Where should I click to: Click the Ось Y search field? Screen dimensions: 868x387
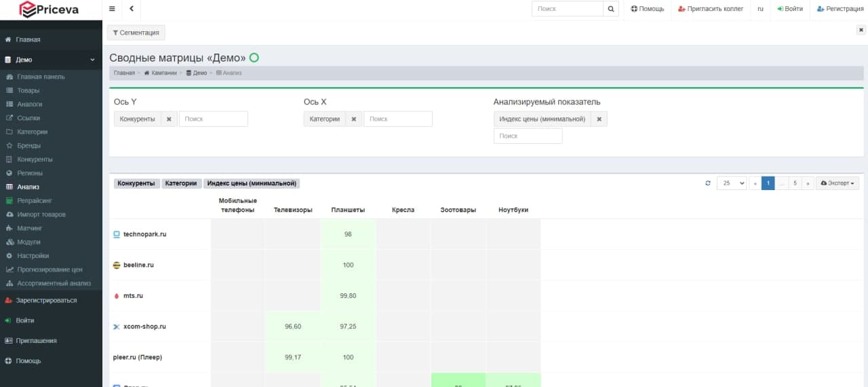tap(214, 119)
